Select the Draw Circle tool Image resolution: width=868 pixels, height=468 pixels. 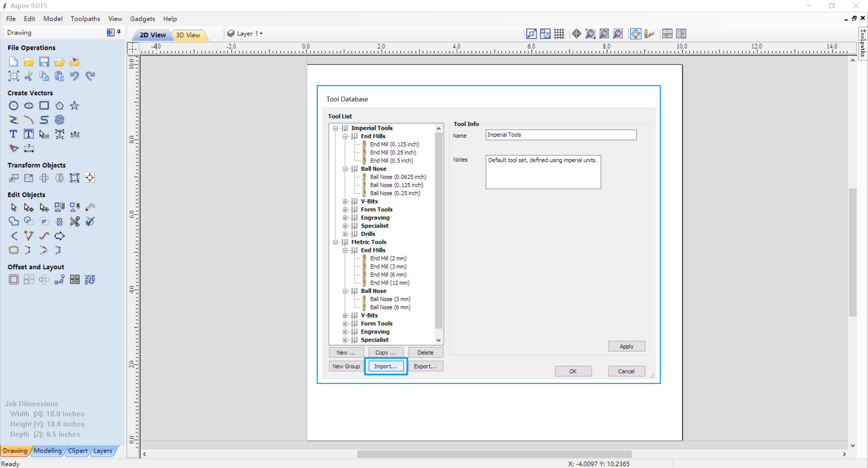pyautogui.click(x=13, y=105)
